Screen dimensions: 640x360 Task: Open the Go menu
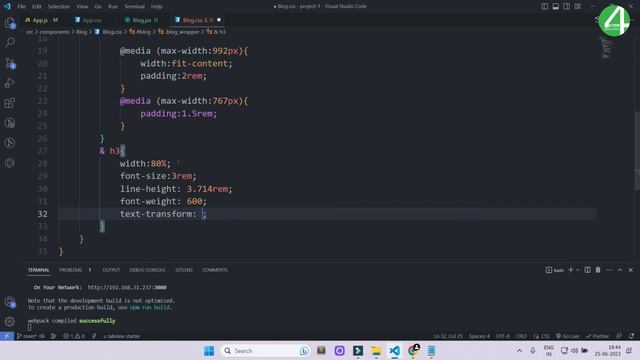[x=98, y=7]
